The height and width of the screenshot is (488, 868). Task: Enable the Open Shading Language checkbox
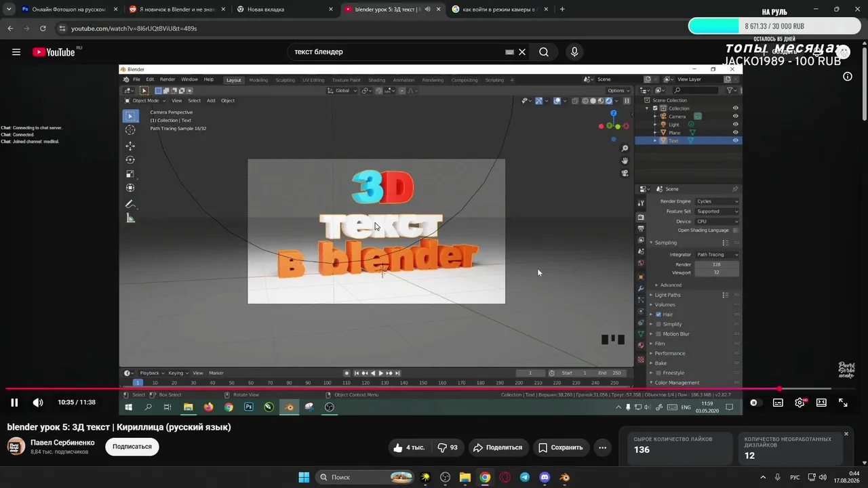click(735, 230)
